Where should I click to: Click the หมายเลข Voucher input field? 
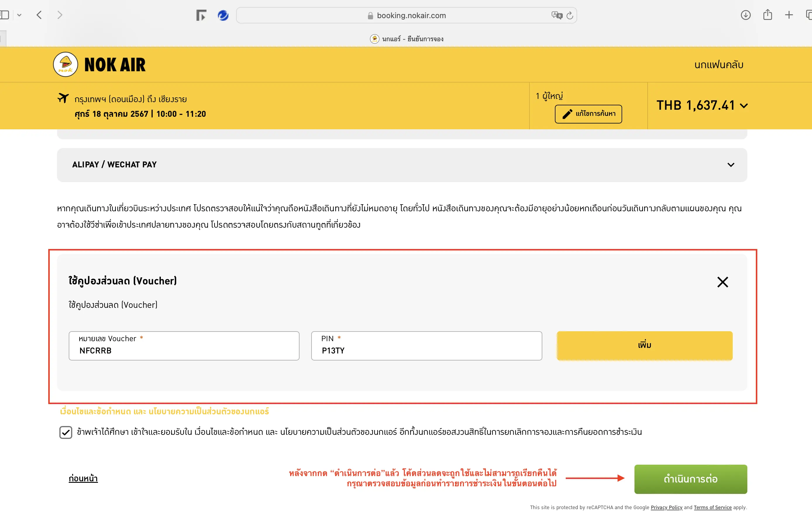(184, 346)
